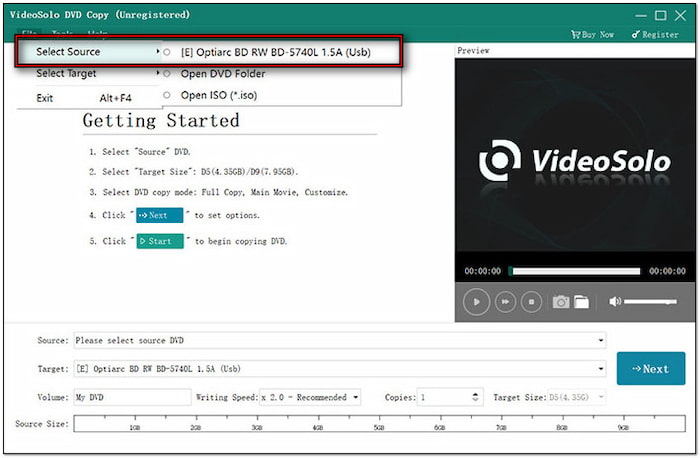
Task: Click the green Start button in instructions
Action: point(160,241)
